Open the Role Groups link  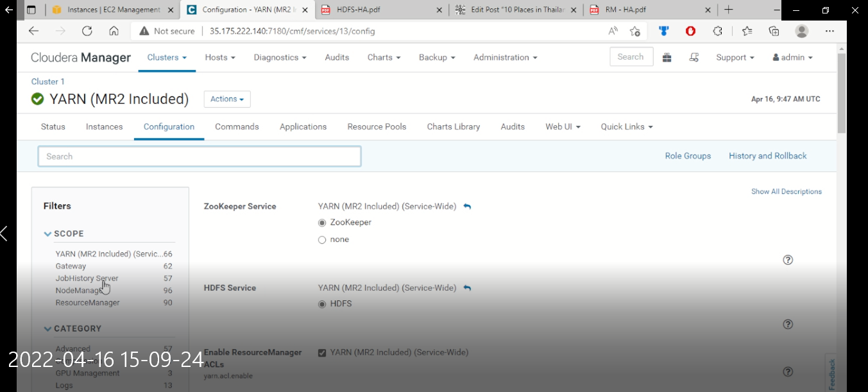coord(688,156)
